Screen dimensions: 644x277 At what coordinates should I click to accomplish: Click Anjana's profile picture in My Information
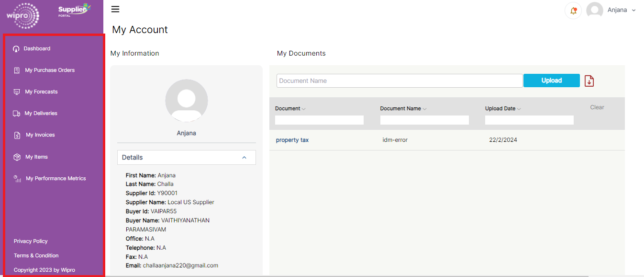[186, 101]
